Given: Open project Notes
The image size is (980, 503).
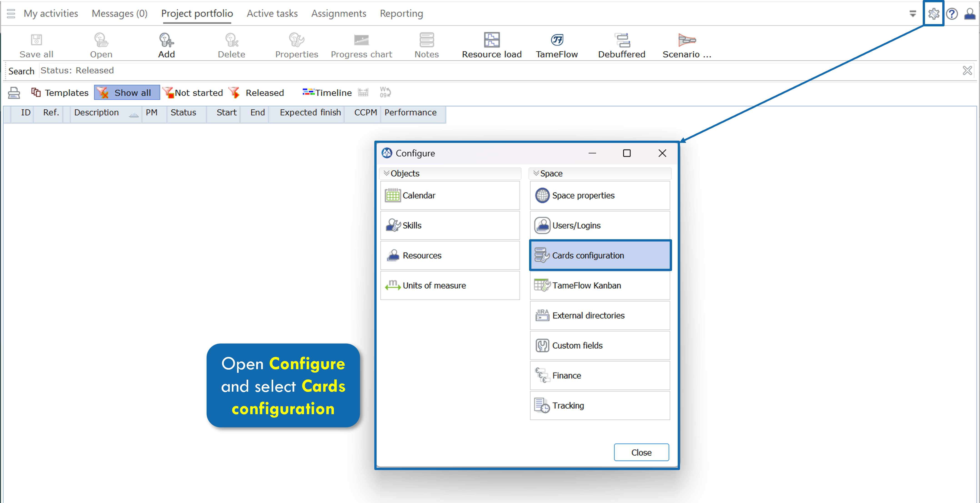Looking at the screenshot, I should pos(426,45).
